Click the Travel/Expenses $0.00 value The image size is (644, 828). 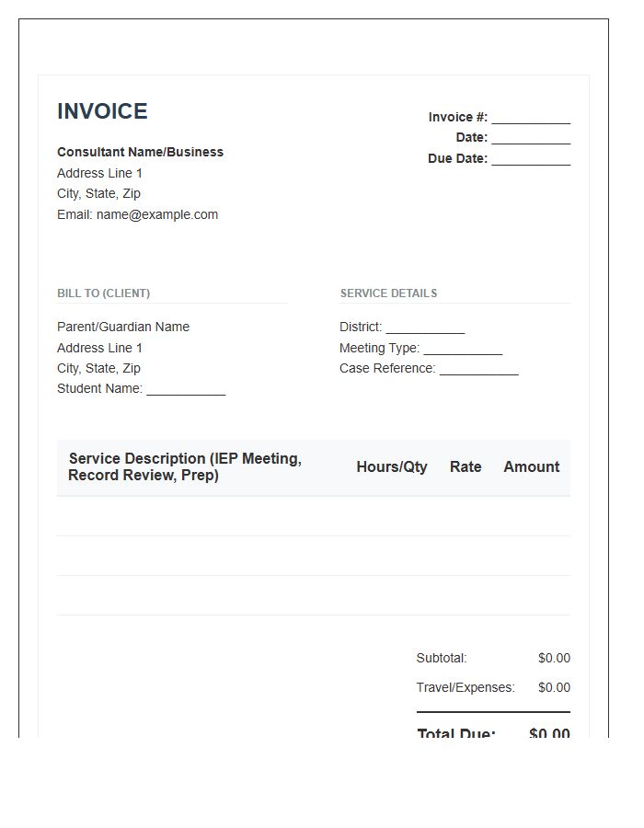click(x=554, y=687)
